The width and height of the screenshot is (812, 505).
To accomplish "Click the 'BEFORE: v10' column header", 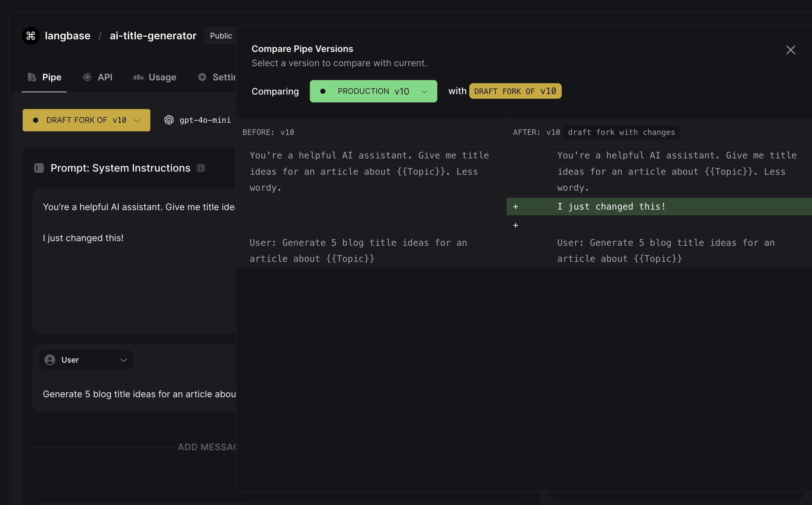I will pyautogui.click(x=268, y=132).
